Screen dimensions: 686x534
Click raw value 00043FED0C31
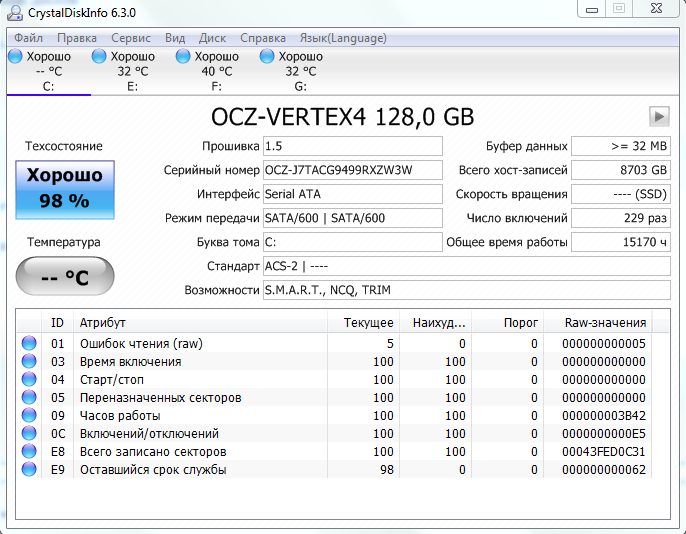pyautogui.click(x=604, y=451)
